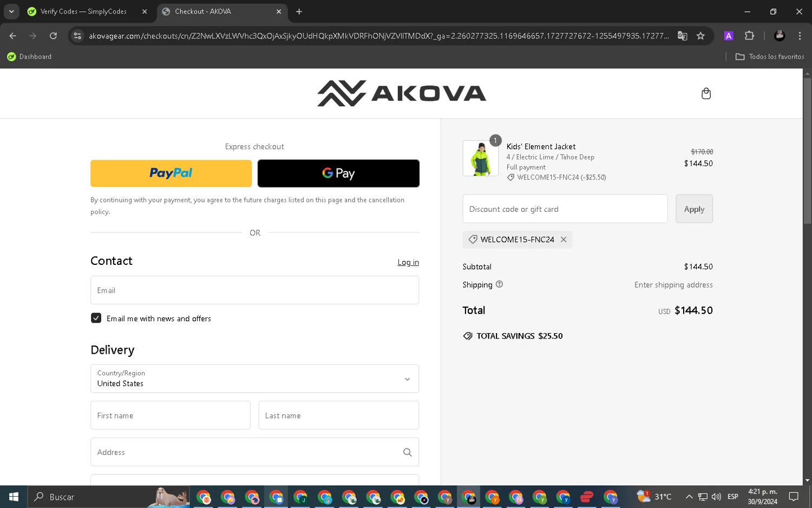Image resolution: width=812 pixels, height=508 pixels.
Task: Focus the First name field
Action: (x=171, y=415)
